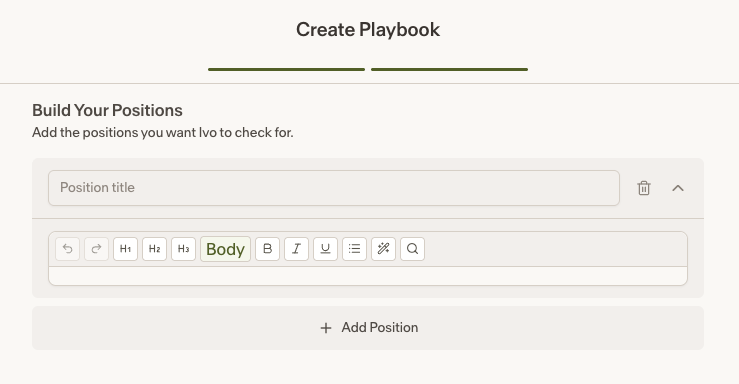Click the plus icon beside Add Position

(326, 328)
